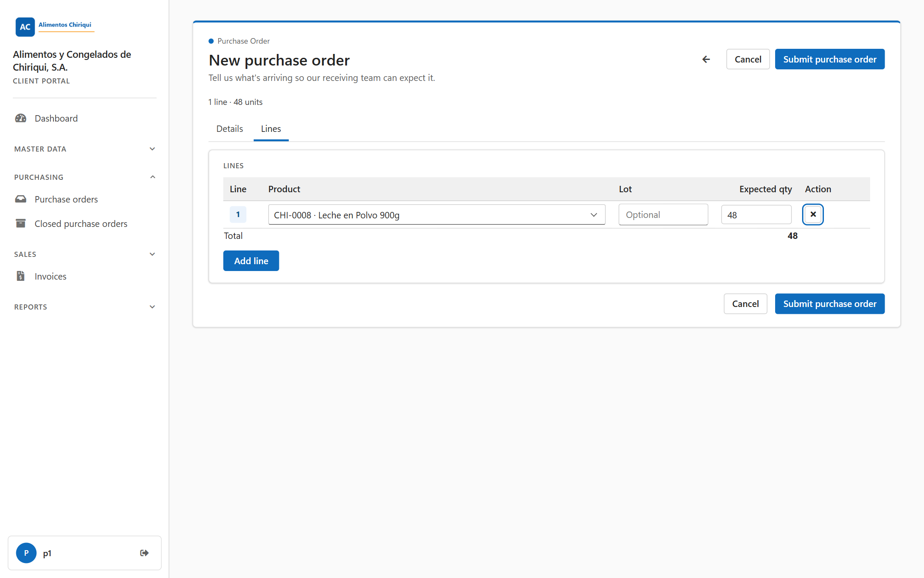Click the Invoices document icon
Image resolution: width=924 pixels, height=578 pixels.
[x=21, y=276]
